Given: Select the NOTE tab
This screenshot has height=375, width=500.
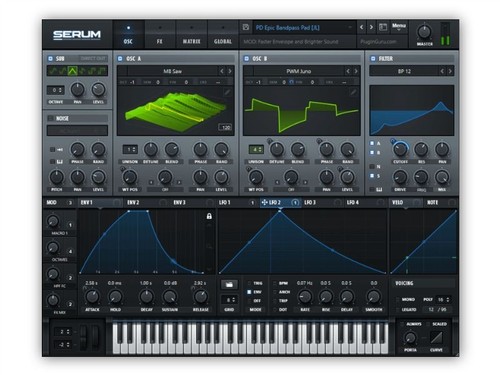Looking at the screenshot, I should pyautogui.click(x=441, y=202).
